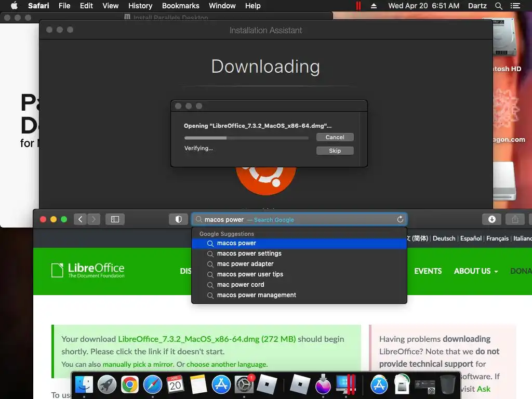Viewport: 532px width, 399px height.
Task: Open the Apple menu
Action: pyautogui.click(x=14, y=6)
